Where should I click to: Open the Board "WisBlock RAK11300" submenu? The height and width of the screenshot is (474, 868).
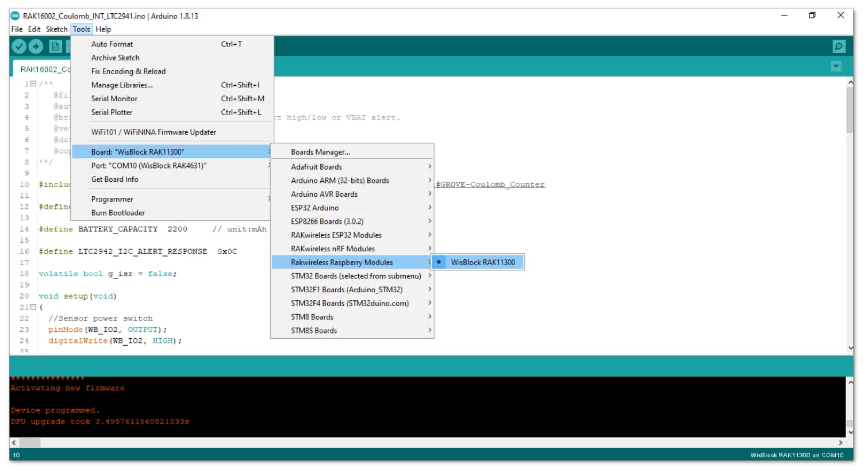click(x=172, y=152)
